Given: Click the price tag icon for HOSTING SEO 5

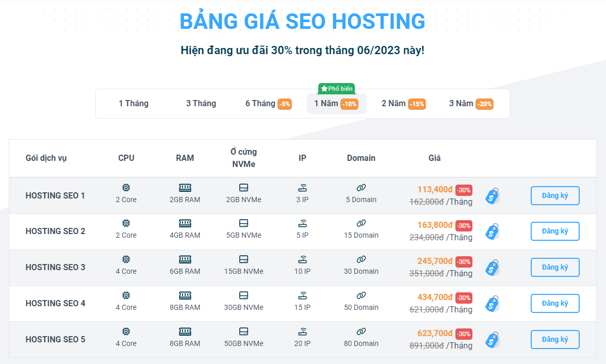Looking at the screenshot, I should coord(493,340).
